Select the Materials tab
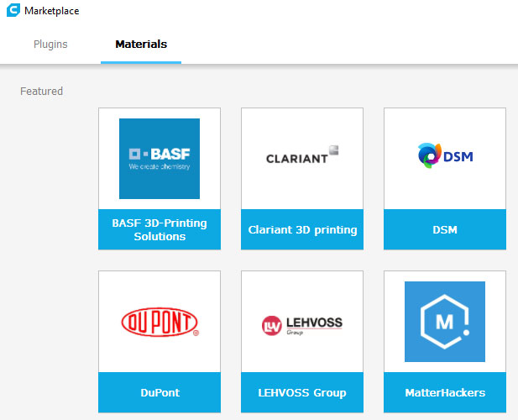Image resolution: width=518 pixels, height=420 pixels. point(141,44)
